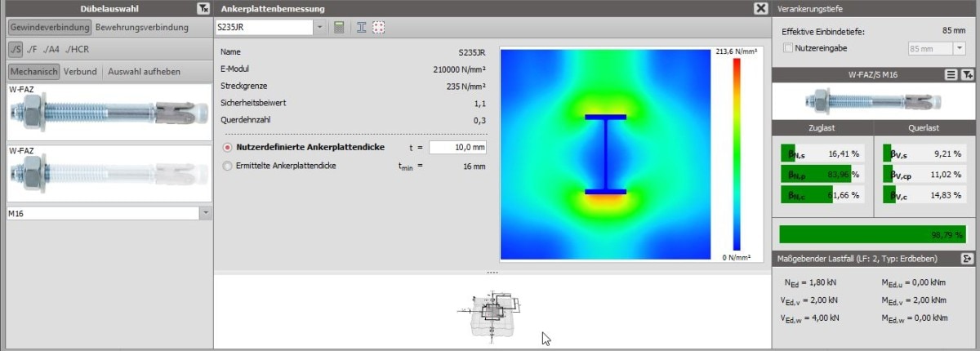Click the green 98,79 % total utilization bar
Image resolution: width=980 pixels, height=351 pixels.
click(x=871, y=234)
